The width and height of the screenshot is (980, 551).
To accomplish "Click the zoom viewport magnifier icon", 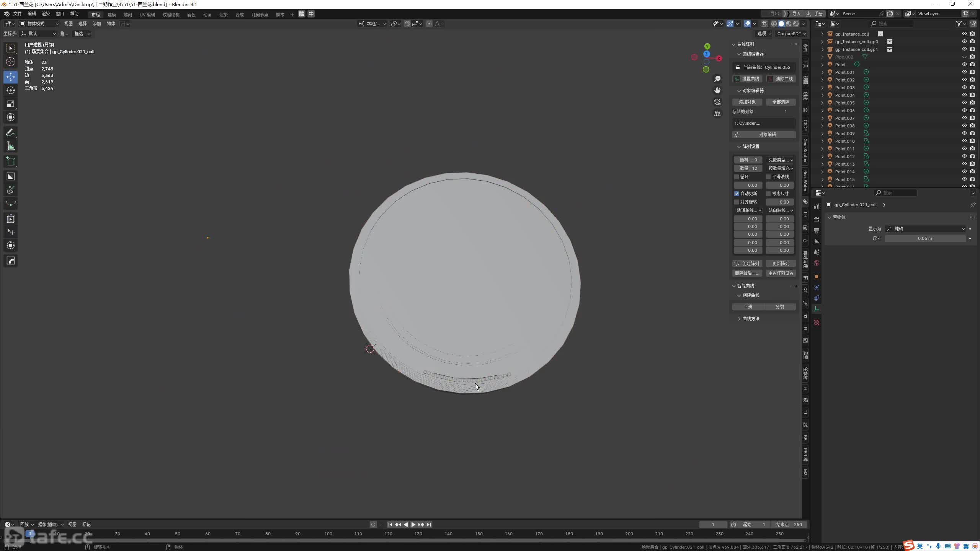I will [x=717, y=79].
